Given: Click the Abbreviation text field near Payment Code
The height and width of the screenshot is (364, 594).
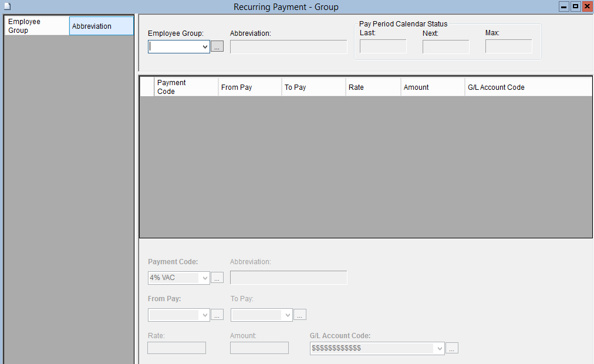Looking at the screenshot, I should (x=288, y=277).
